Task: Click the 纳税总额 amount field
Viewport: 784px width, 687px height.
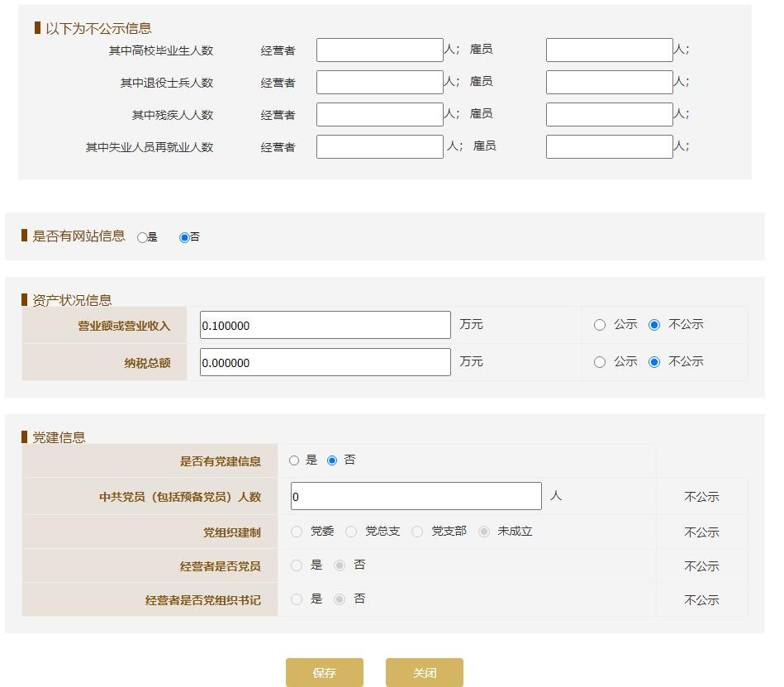Action: [325, 363]
